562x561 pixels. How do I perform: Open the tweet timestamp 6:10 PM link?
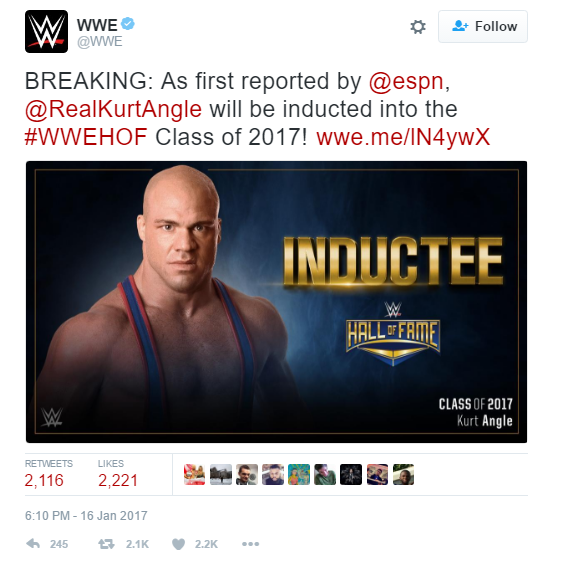tap(86, 515)
